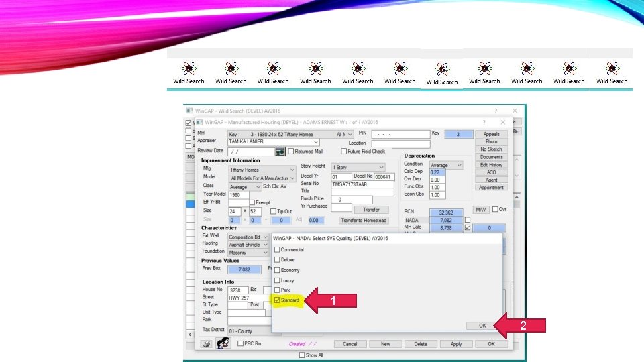644x362 pixels.
Task: Click the Photo button
Action: click(x=491, y=141)
